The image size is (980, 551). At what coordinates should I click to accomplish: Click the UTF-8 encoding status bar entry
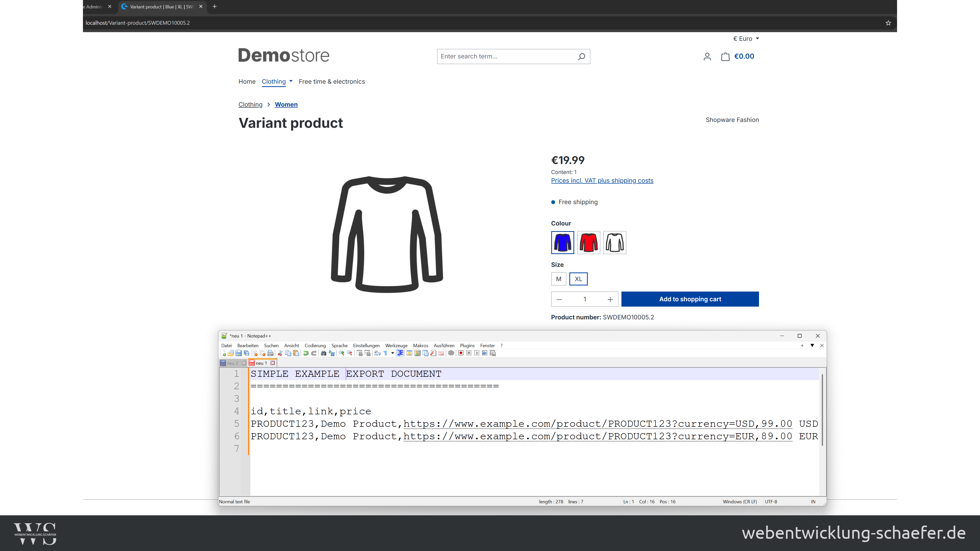click(x=771, y=502)
